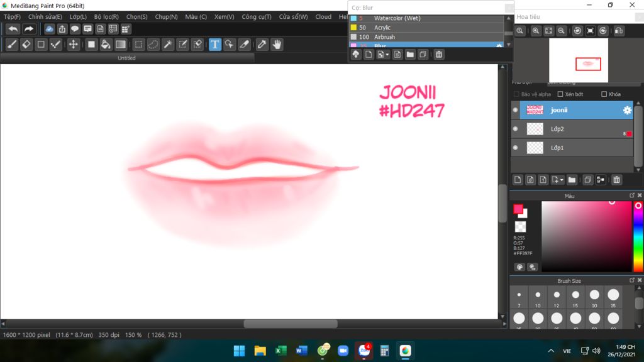This screenshot has width=644, height=362.
Task: Select the Operation tool with cursor shape
Action: tap(230, 45)
